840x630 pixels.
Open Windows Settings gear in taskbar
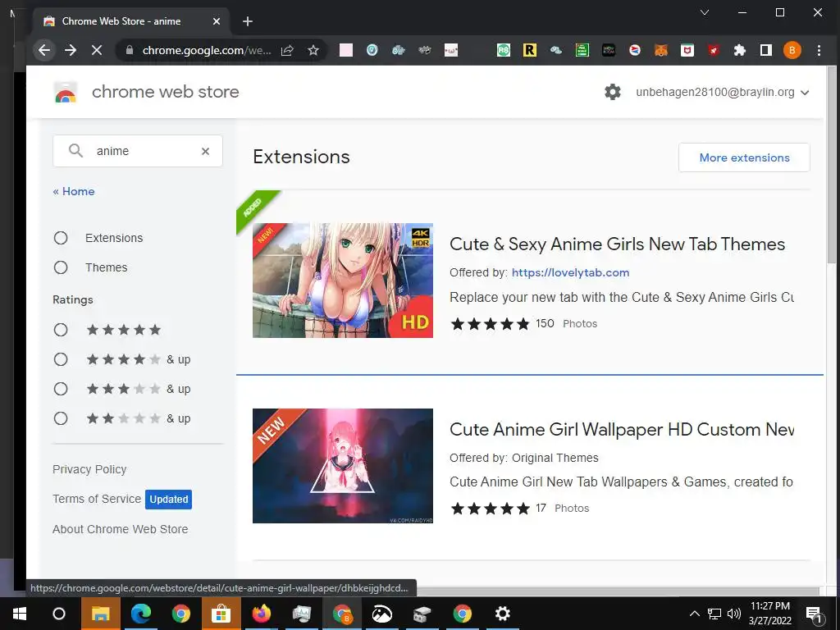(x=503, y=614)
